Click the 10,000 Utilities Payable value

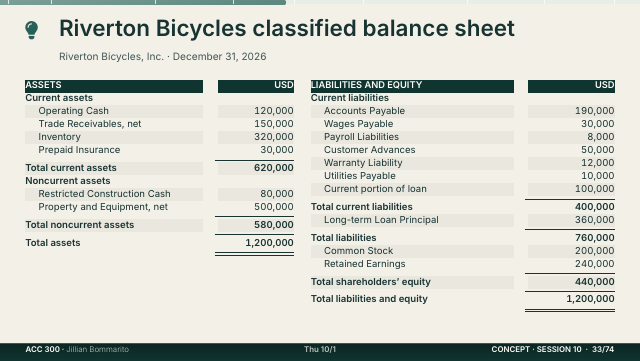click(598, 176)
